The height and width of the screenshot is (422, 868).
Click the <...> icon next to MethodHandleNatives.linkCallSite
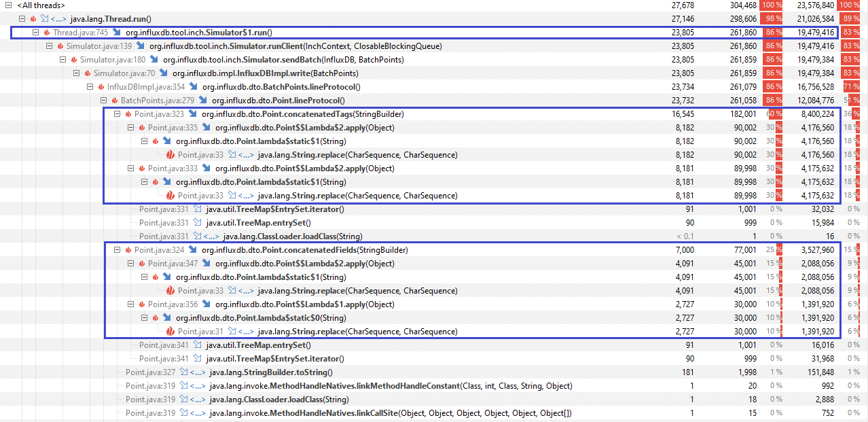pyautogui.click(x=197, y=412)
